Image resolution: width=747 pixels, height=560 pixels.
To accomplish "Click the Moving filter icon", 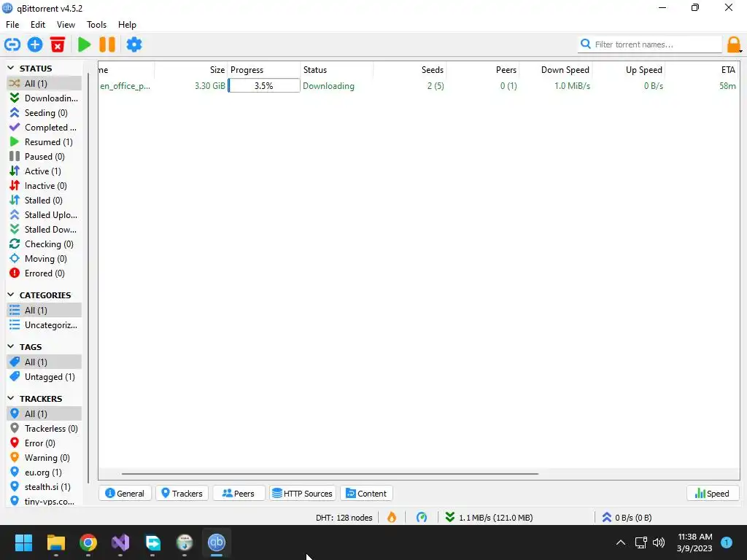I will click(15, 259).
